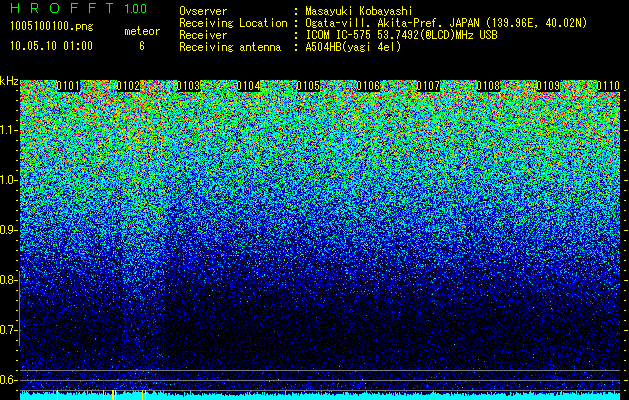Screen dimensions: 629x400
Task: Click the Receiving Location field label
Action: [233, 23]
